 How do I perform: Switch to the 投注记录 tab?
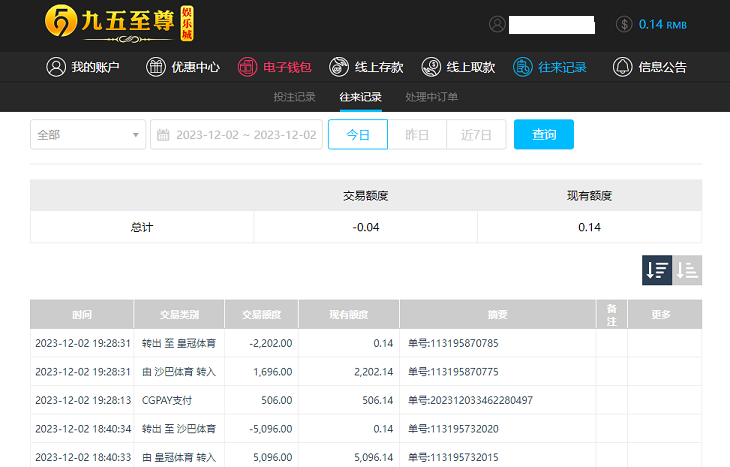(294, 97)
